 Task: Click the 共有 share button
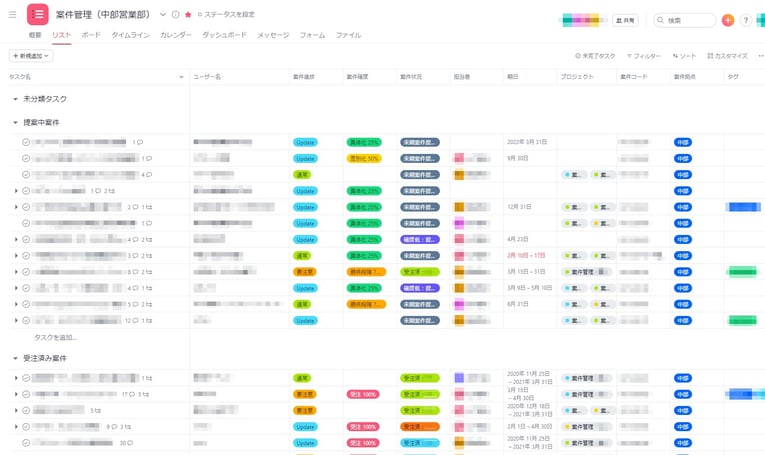click(625, 20)
